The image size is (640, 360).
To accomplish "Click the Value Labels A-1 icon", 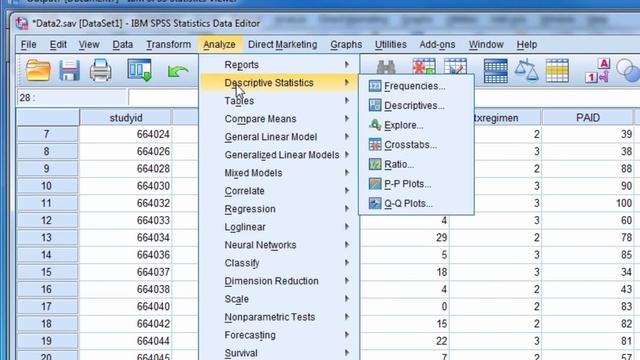I will (x=598, y=71).
